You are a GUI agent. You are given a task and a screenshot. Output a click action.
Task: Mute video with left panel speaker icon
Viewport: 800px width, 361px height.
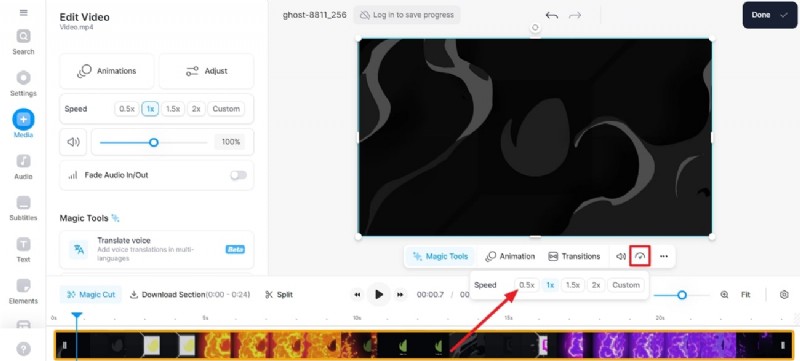73,142
